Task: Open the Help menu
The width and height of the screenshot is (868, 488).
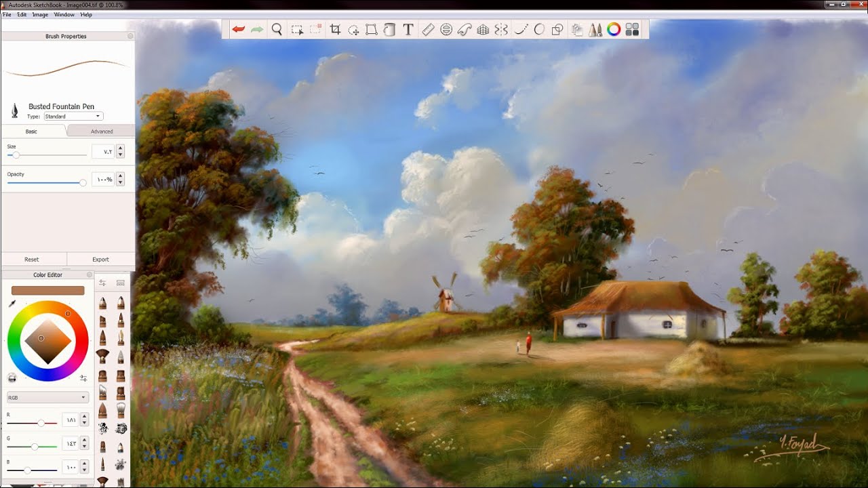Action: coord(86,14)
